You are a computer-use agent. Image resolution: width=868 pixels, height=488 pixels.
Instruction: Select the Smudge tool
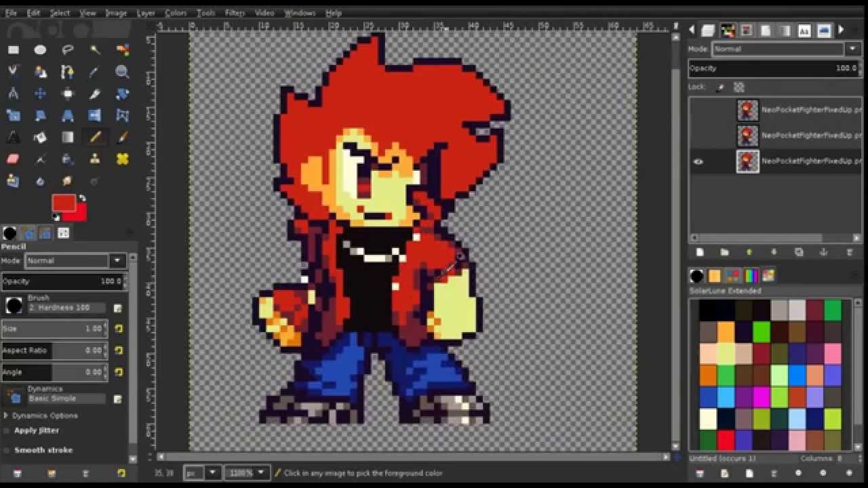coord(68,180)
